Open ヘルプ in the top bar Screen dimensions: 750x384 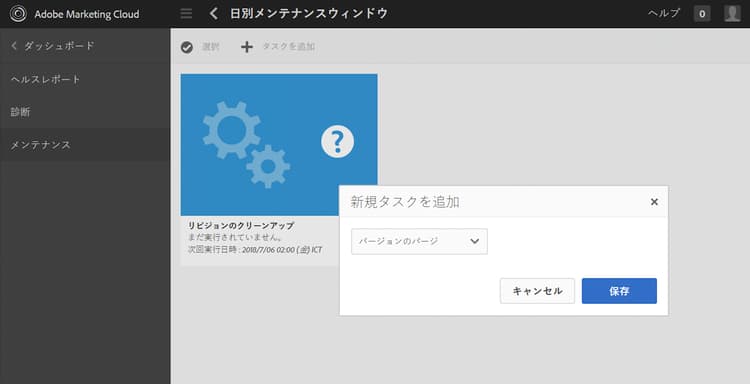tap(663, 13)
